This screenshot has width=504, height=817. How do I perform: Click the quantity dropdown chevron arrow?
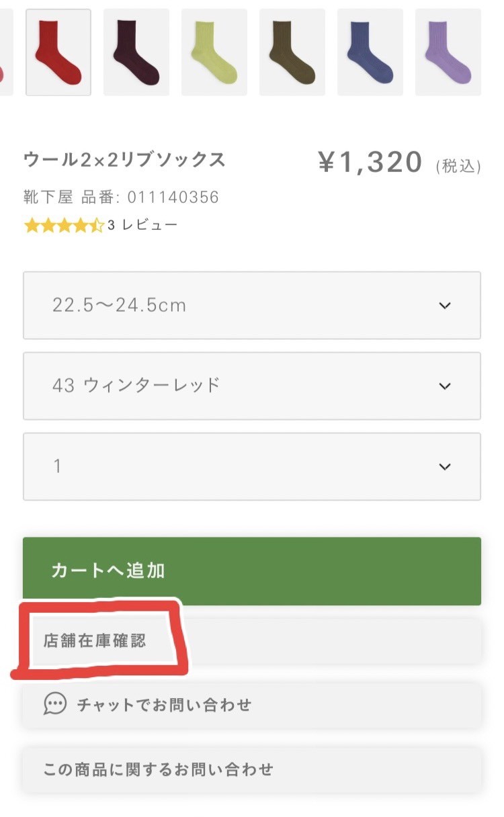point(444,467)
